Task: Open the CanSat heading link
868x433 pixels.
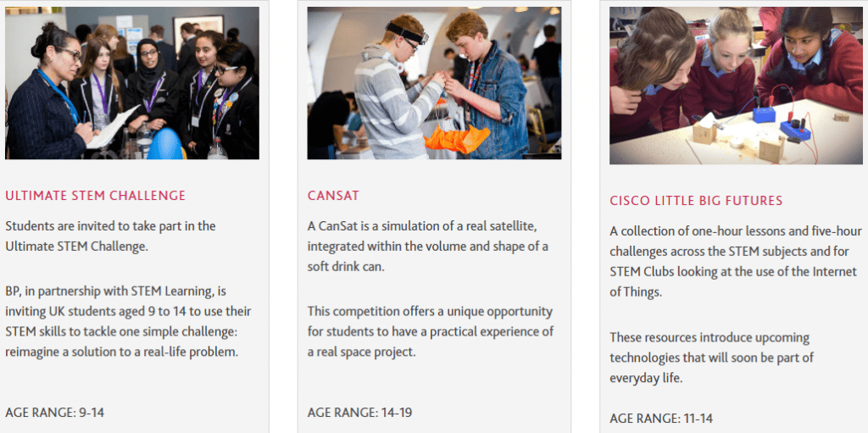Action: pyautogui.click(x=333, y=196)
